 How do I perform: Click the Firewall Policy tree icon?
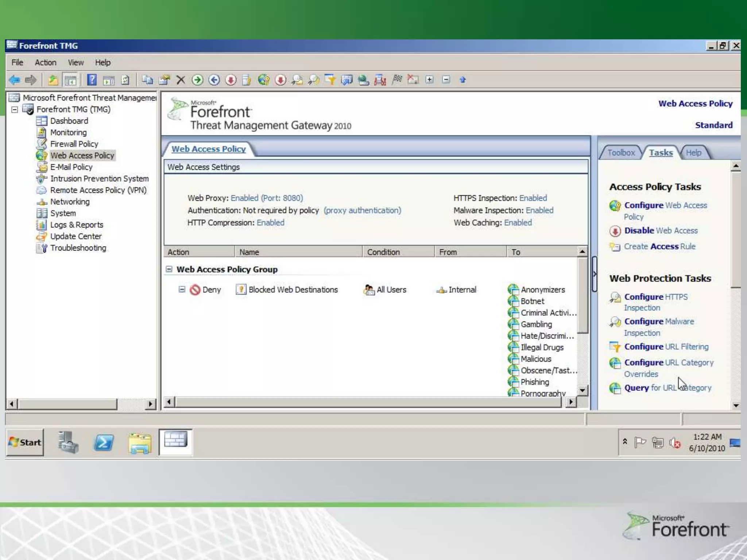pos(42,144)
